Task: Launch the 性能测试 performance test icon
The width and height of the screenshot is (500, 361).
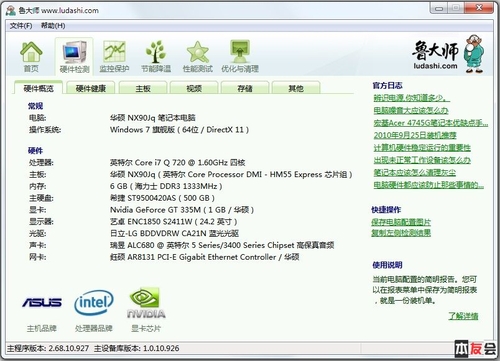Action: point(198,56)
